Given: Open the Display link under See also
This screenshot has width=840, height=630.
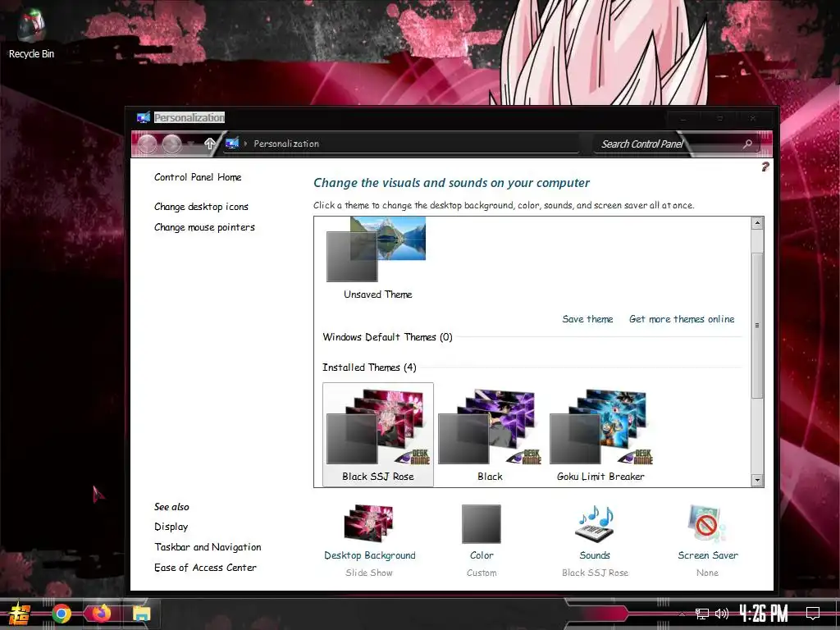Looking at the screenshot, I should click(x=171, y=527).
